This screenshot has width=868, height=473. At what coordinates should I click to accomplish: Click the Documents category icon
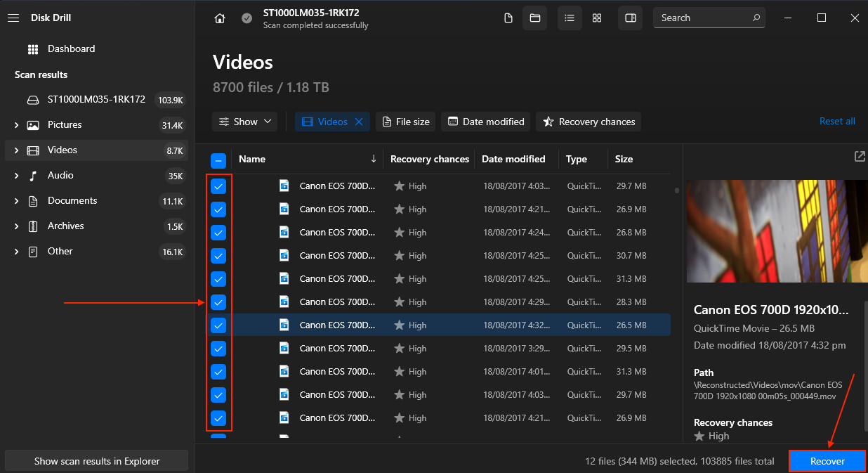click(33, 201)
